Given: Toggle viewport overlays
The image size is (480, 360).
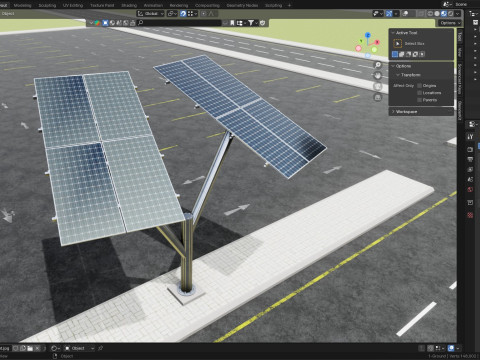Looking at the screenshot, I should [405, 13].
